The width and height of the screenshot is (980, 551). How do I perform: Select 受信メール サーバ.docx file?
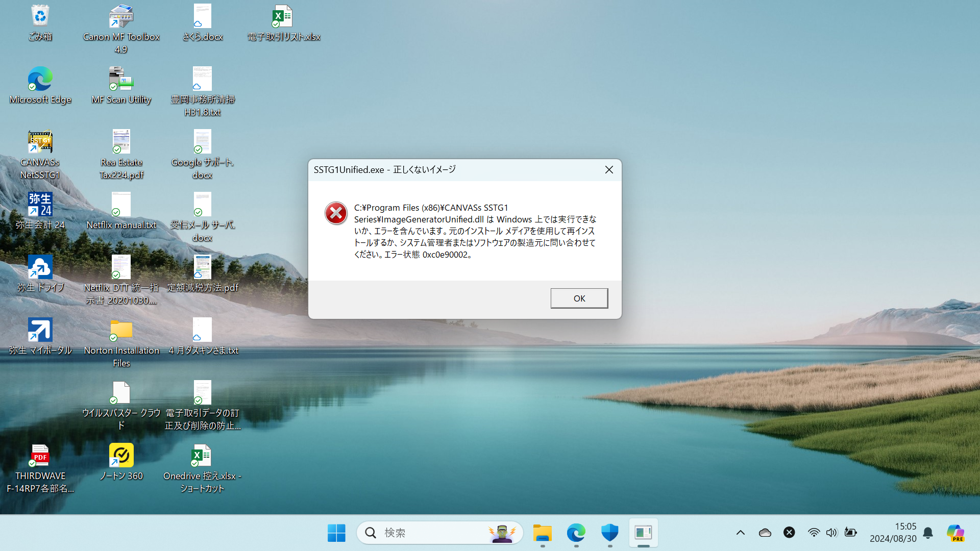click(203, 217)
